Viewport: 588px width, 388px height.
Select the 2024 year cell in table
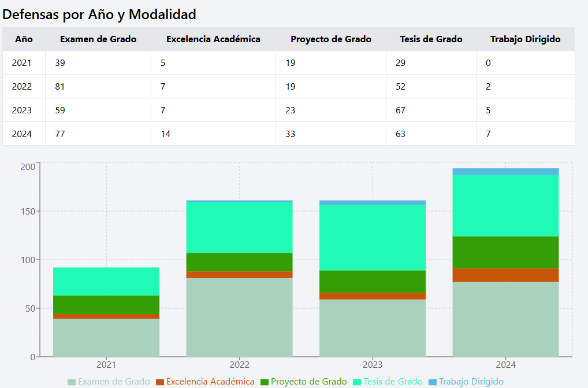tap(24, 134)
